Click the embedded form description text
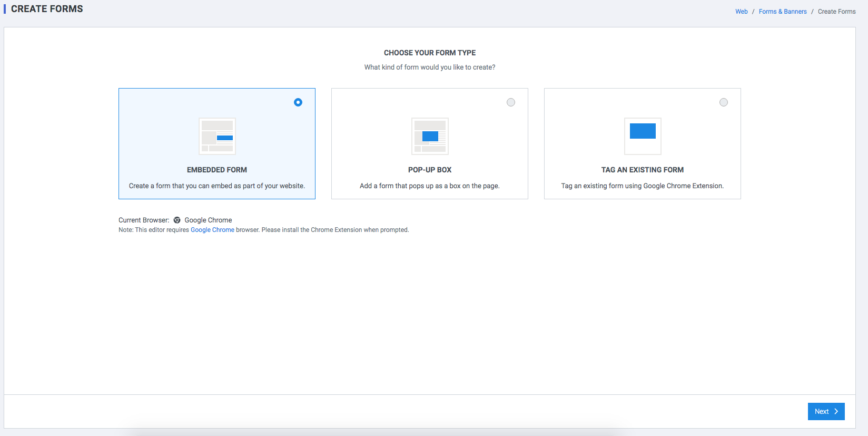Screen dimensions: 868x436 point(217,186)
